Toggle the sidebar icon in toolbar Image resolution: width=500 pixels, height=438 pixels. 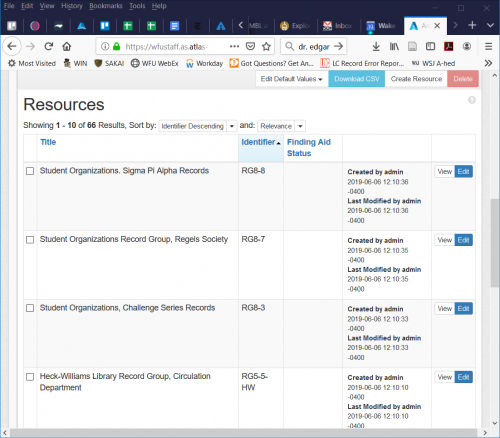click(430, 46)
